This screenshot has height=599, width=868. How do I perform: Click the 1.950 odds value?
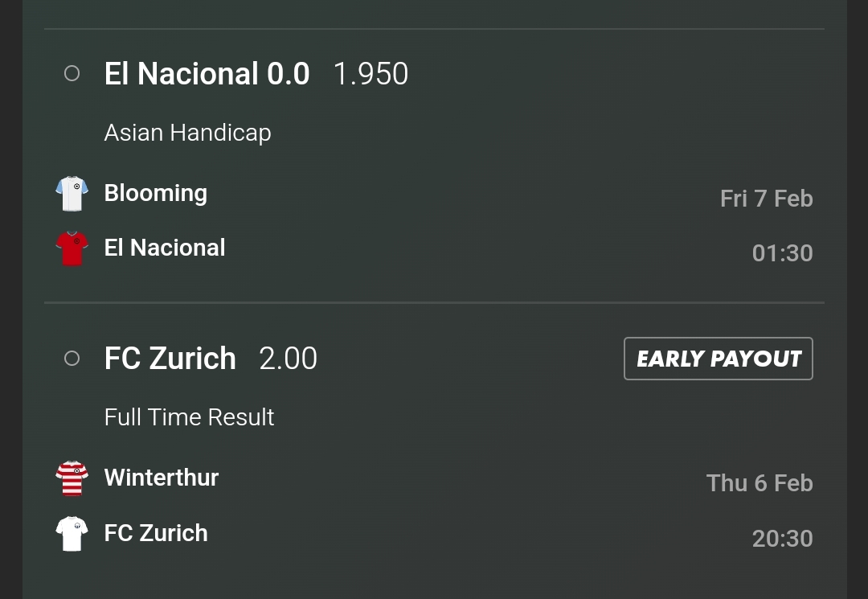[371, 74]
